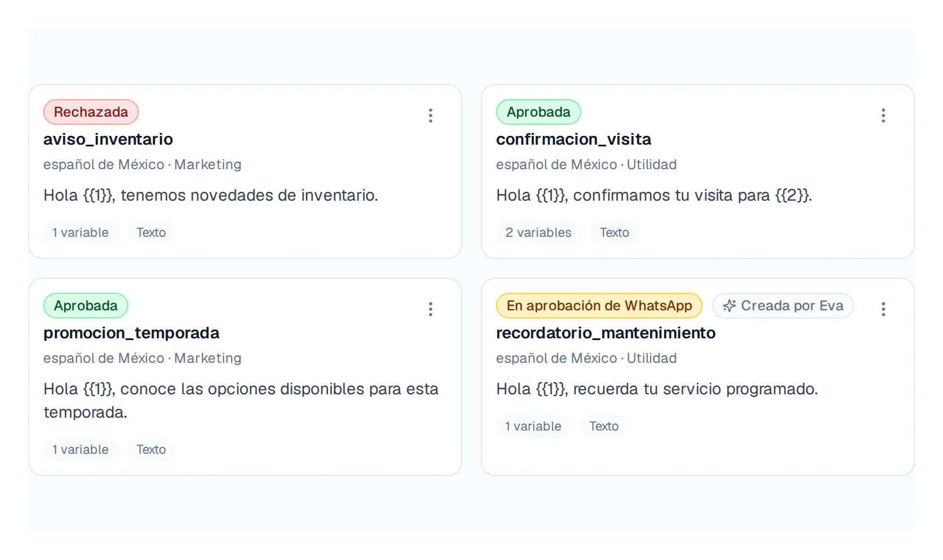Click 'español de México · Utilidad' under confirmacion_visita
Viewport: 943px width, 560px height.
[586, 164]
